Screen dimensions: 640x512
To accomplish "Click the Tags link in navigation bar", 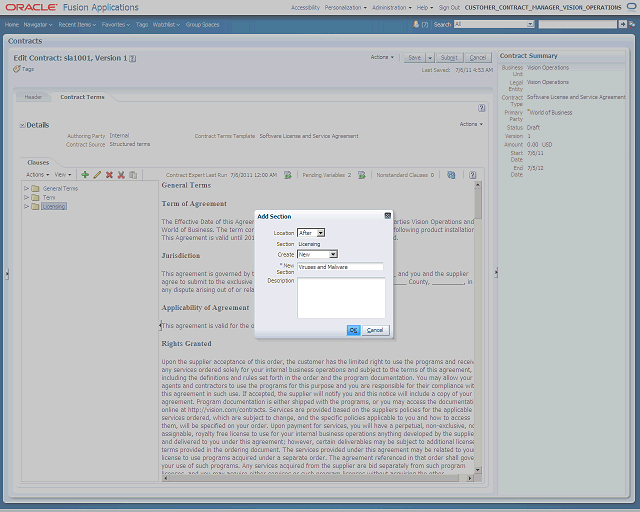I will tap(142, 24).
